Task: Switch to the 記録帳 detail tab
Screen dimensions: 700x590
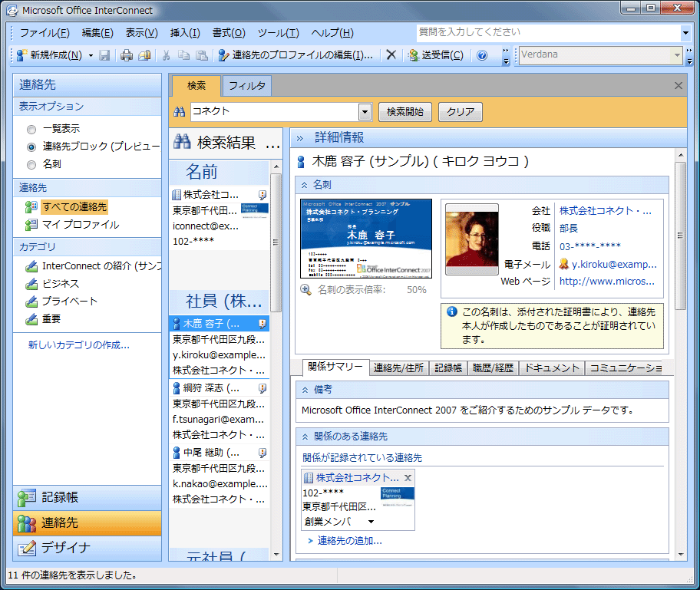Action: click(x=448, y=368)
